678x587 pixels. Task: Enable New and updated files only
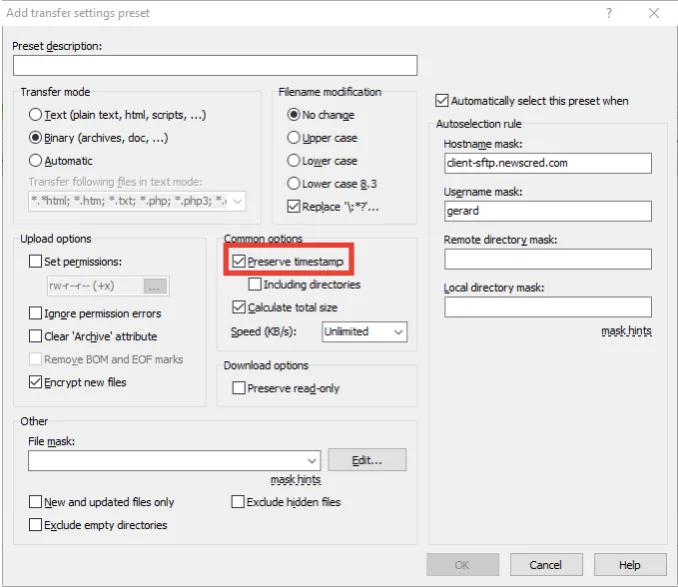pyautogui.click(x=35, y=501)
